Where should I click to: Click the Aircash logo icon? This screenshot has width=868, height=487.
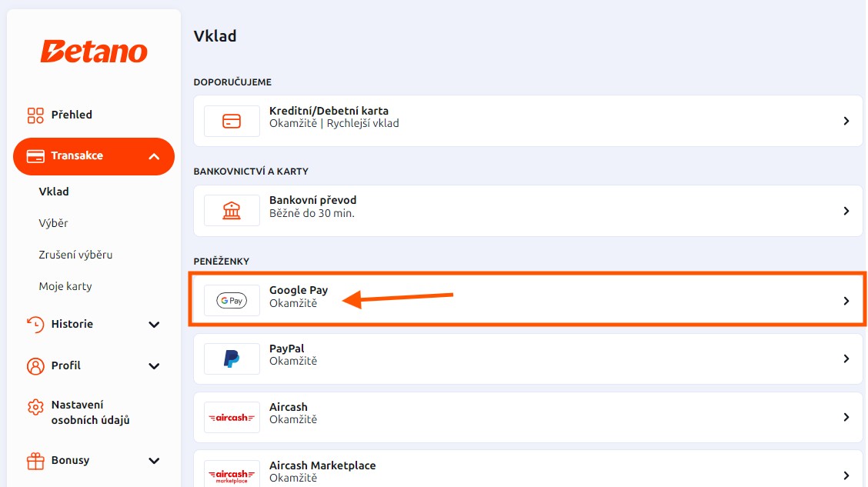(232, 417)
